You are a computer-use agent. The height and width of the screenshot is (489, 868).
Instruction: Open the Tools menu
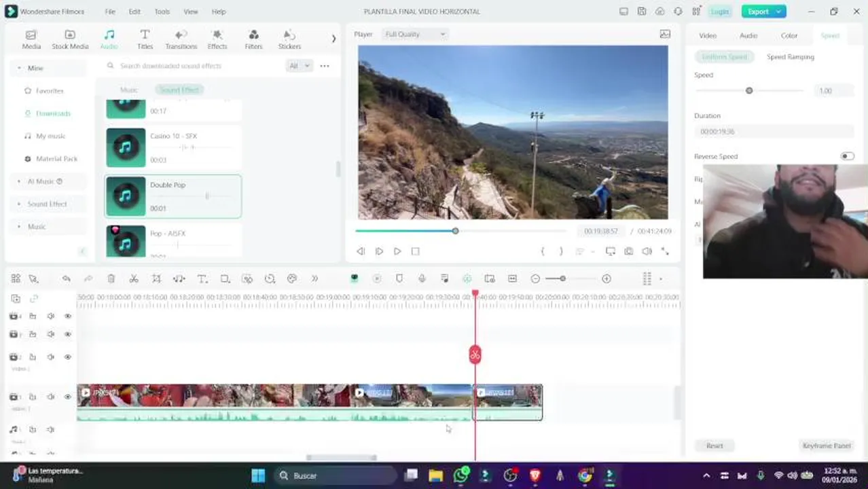tap(162, 12)
